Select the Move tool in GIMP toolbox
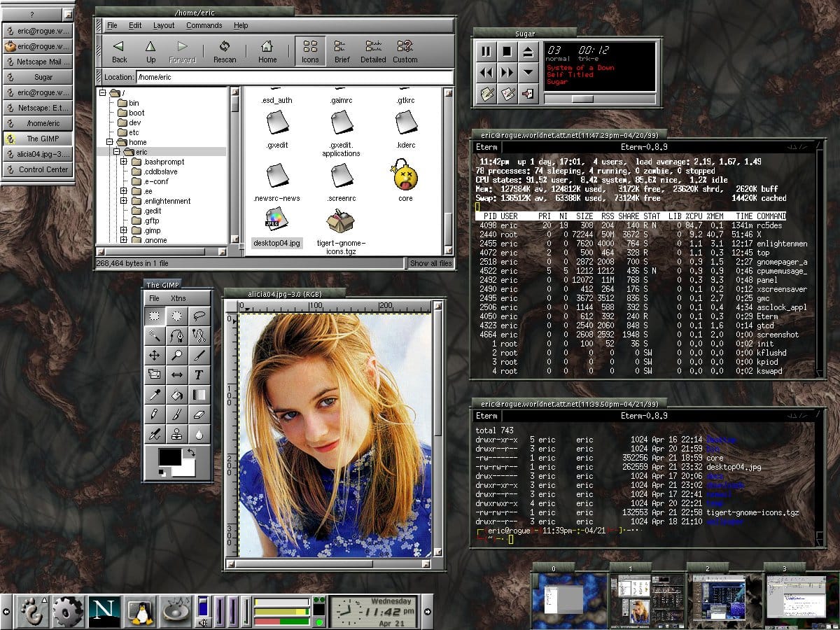This screenshot has width=840, height=630. pos(155,356)
